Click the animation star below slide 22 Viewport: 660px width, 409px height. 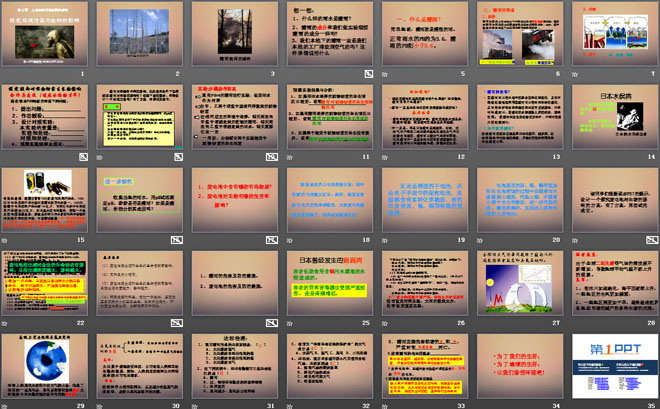pyautogui.click(x=5, y=323)
